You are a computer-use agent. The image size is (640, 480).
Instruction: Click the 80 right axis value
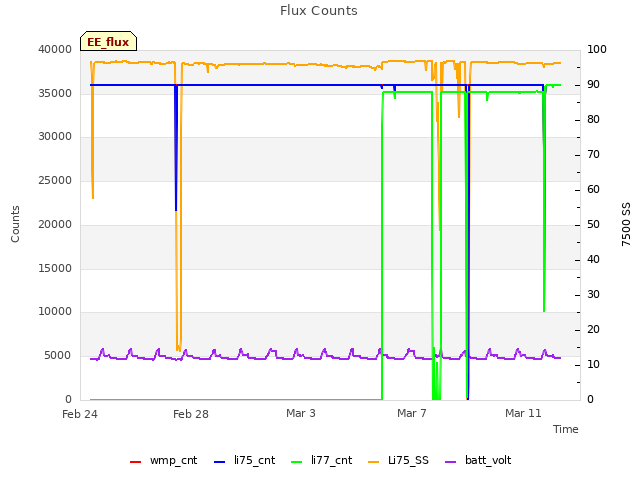click(593, 119)
